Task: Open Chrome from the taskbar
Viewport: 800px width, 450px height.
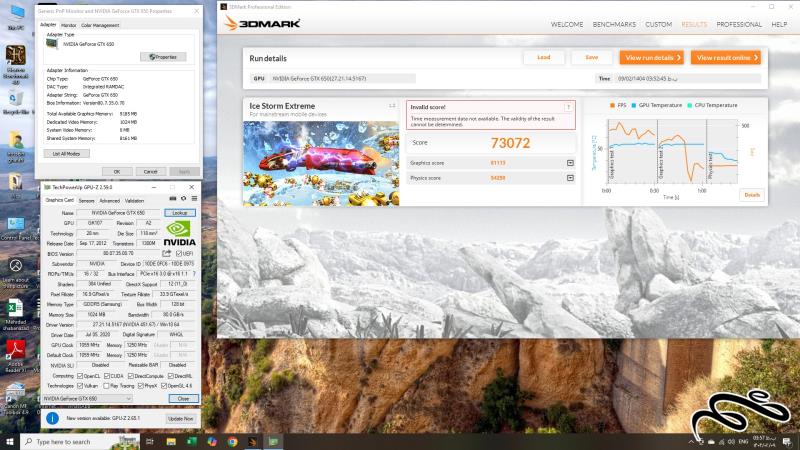Action: click(x=233, y=442)
